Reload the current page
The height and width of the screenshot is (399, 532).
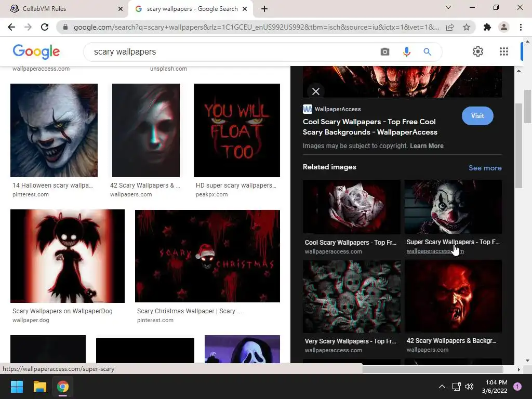click(45, 27)
